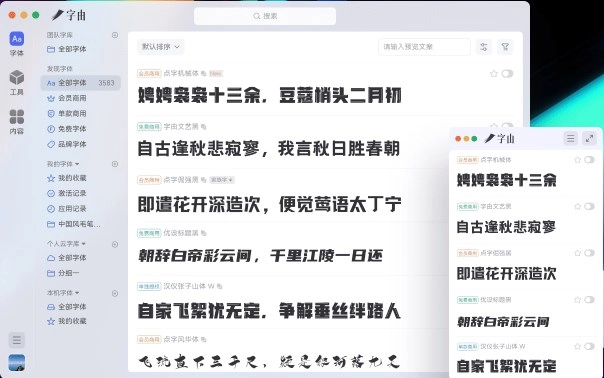Collapse the 个人云字库 section
The image size is (604, 378).
coord(84,244)
